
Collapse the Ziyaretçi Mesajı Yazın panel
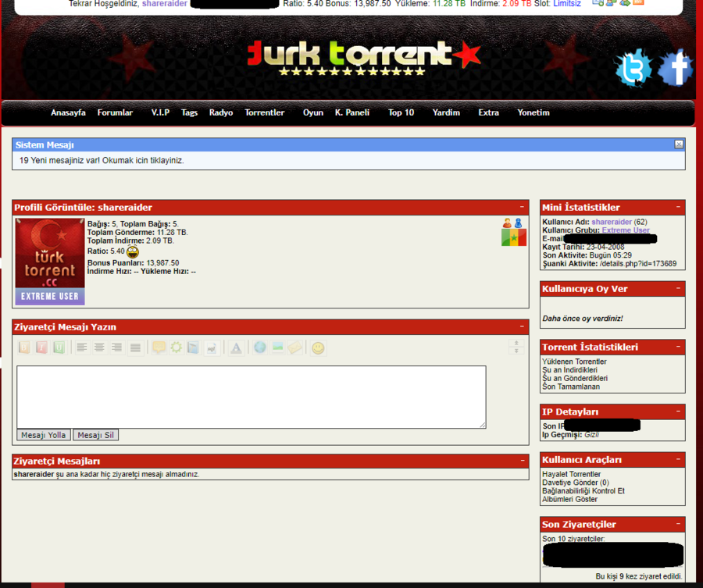[522, 326]
